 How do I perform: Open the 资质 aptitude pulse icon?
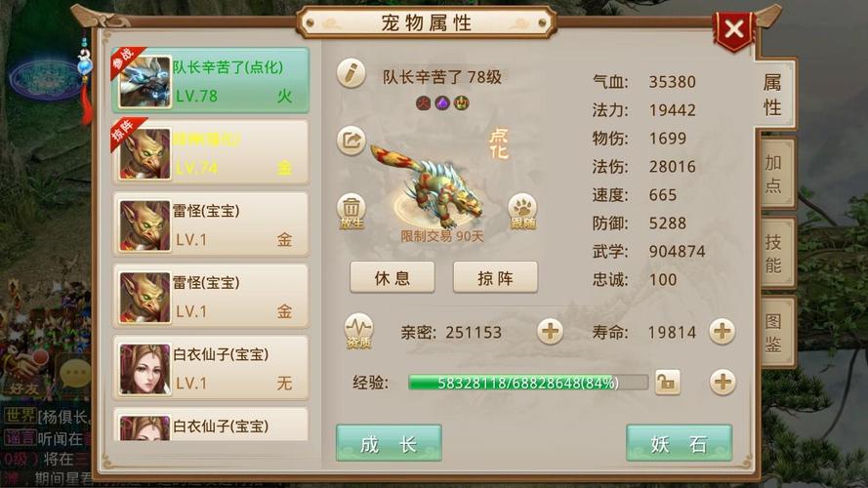[x=358, y=332]
